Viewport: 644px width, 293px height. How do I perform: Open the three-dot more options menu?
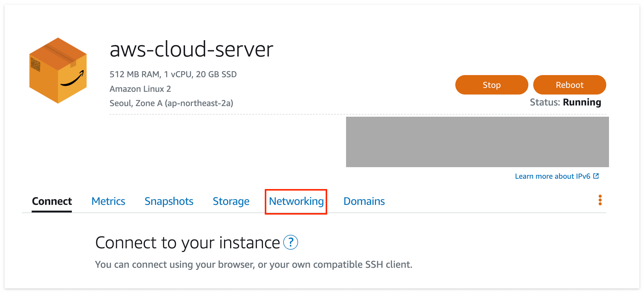(600, 200)
